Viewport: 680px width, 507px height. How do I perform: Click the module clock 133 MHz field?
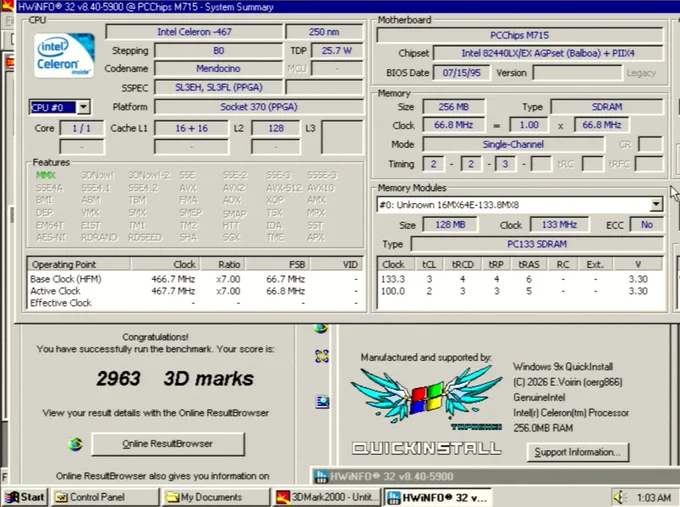click(559, 225)
